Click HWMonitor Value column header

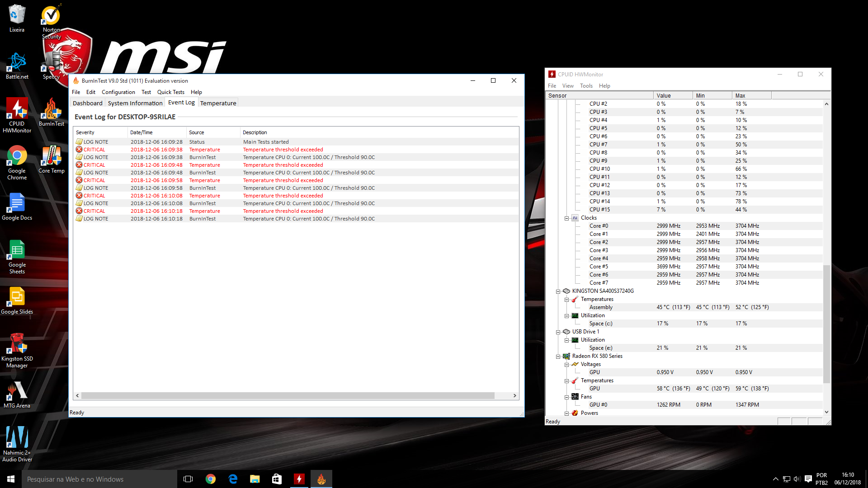pyautogui.click(x=673, y=96)
